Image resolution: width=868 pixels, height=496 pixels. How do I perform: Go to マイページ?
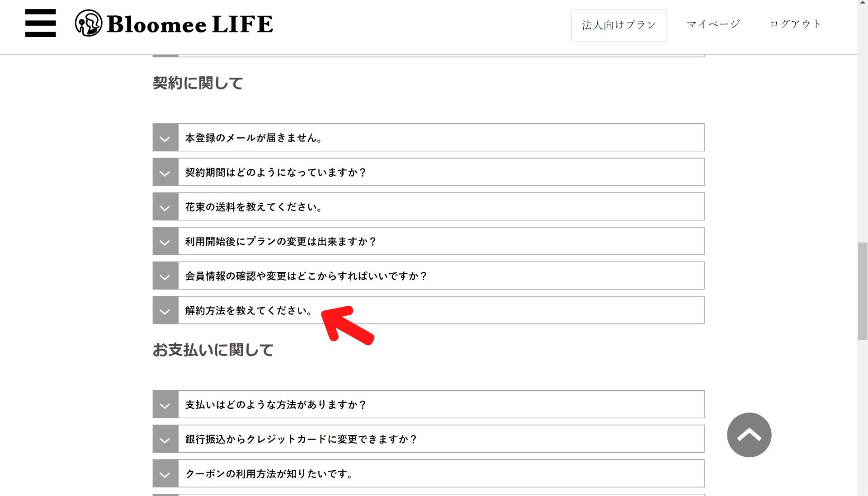713,24
